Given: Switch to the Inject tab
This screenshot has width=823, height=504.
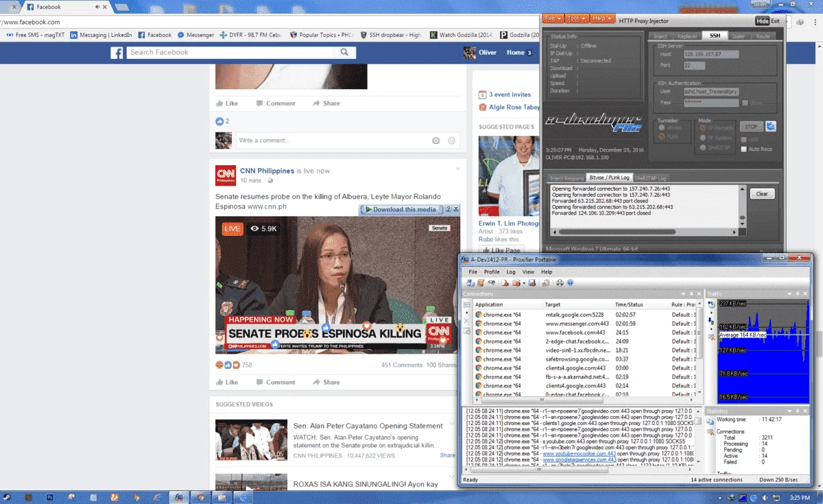Looking at the screenshot, I should [x=660, y=36].
